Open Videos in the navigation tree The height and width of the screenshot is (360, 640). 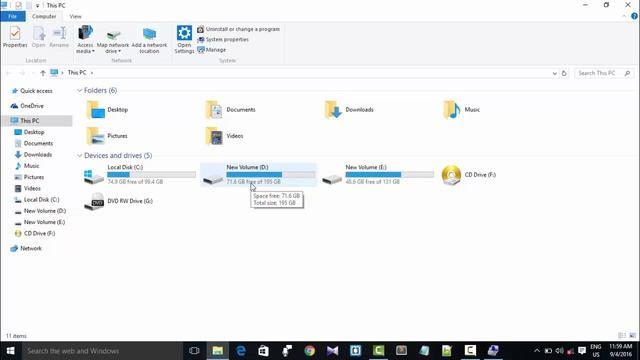(x=28, y=189)
